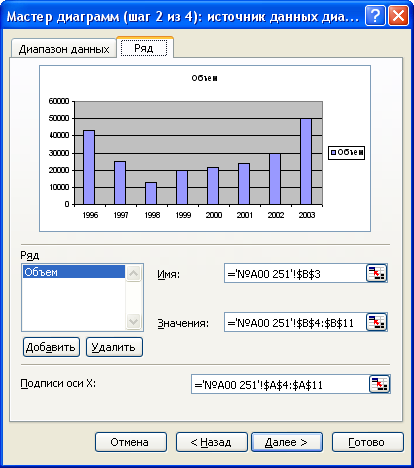Click the 10000 axis label in preview

pos(59,187)
